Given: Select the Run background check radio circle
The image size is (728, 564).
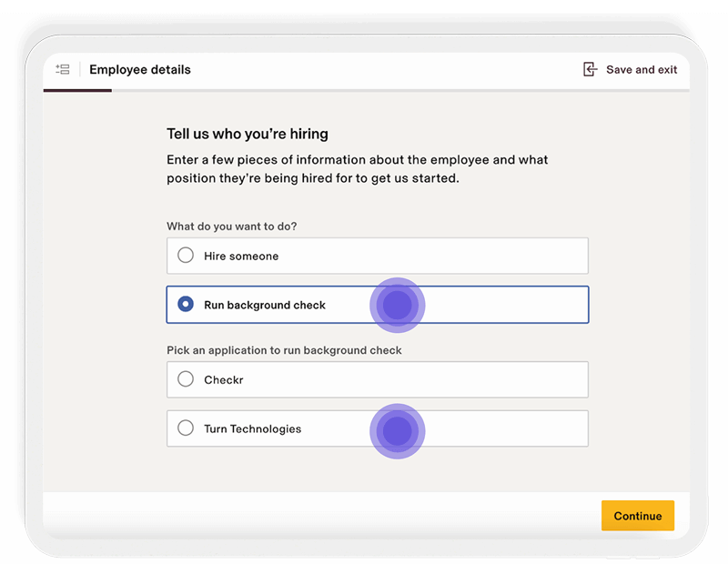Looking at the screenshot, I should [186, 305].
